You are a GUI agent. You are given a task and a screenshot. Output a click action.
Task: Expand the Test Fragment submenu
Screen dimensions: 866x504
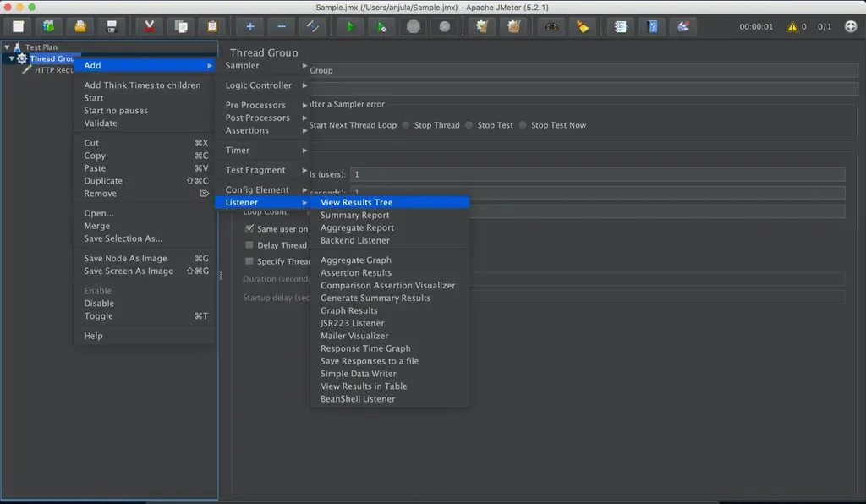pos(262,170)
